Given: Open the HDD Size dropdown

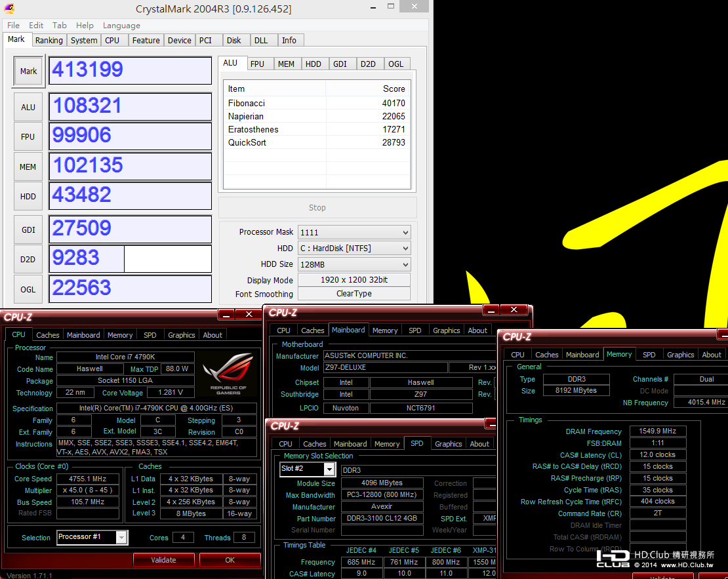Looking at the screenshot, I should pyautogui.click(x=354, y=264).
